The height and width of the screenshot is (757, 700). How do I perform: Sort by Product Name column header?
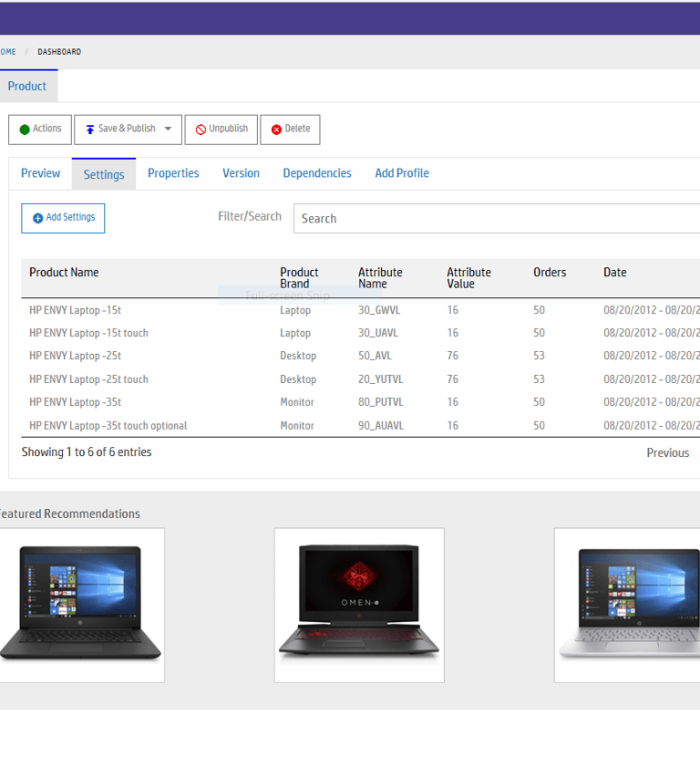coord(64,273)
